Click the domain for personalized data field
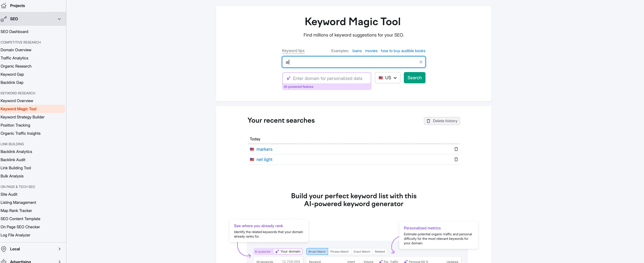The height and width of the screenshot is (263, 644). click(327, 78)
